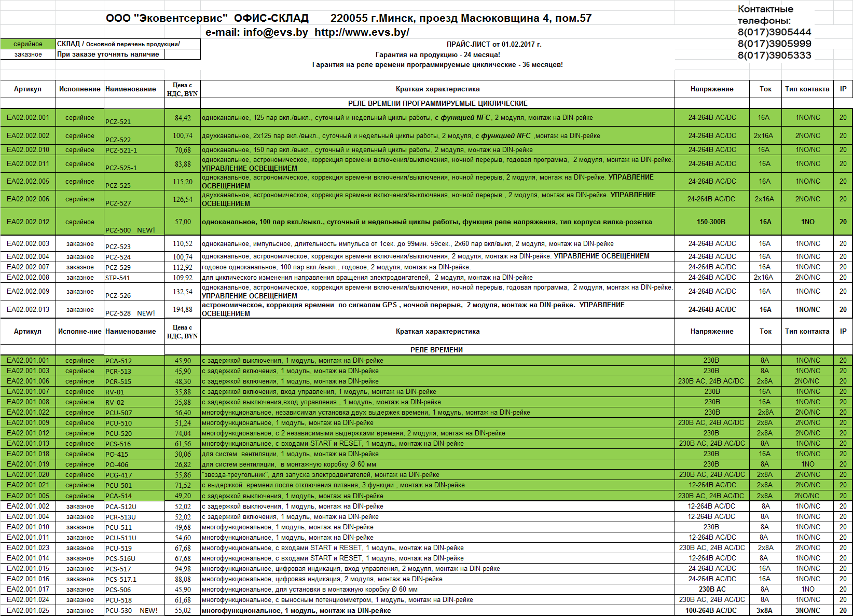This screenshot has width=853, height=616.
Task: Click article cell EA02.001.023
Action: [x=28, y=547]
